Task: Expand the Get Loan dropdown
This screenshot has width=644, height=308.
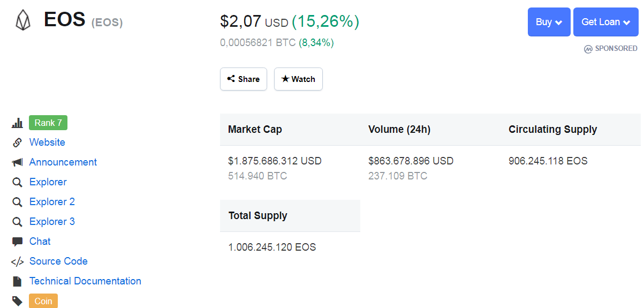Action: [x=605, y=22]
